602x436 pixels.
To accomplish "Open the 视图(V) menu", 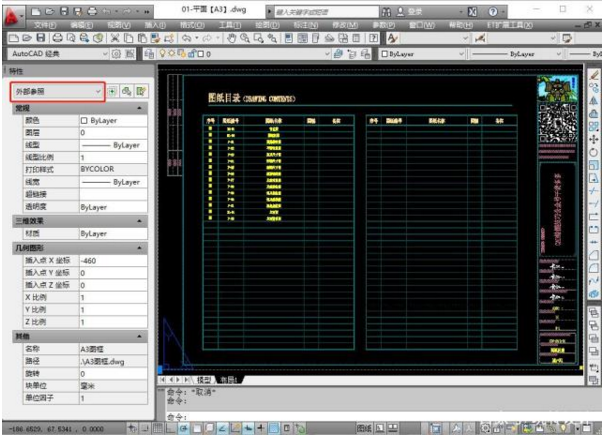I will (119, 25).
